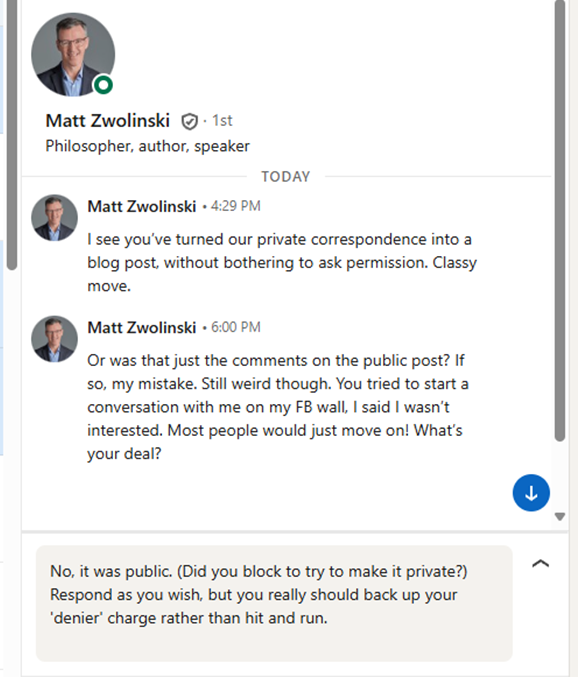This screenshot has width=578, height=677.
Task: Click the 'Philosopher, author, speaker' headline
Action: [x=148, y=146]
